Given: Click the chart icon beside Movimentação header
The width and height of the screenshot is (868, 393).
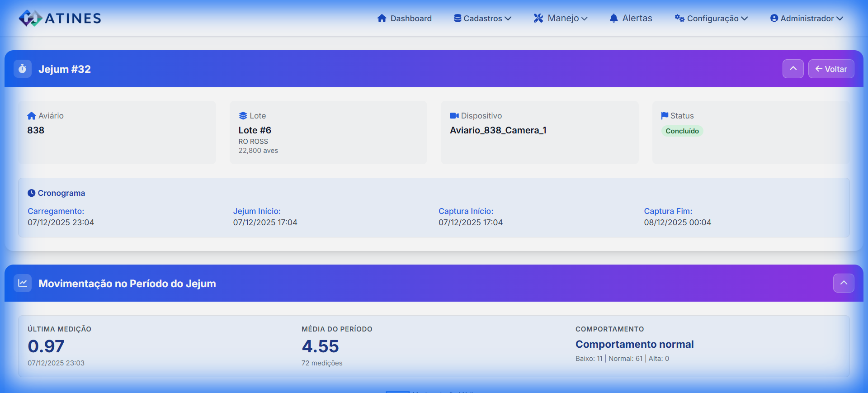Looking at the screenshot, I should click(23, 283).
